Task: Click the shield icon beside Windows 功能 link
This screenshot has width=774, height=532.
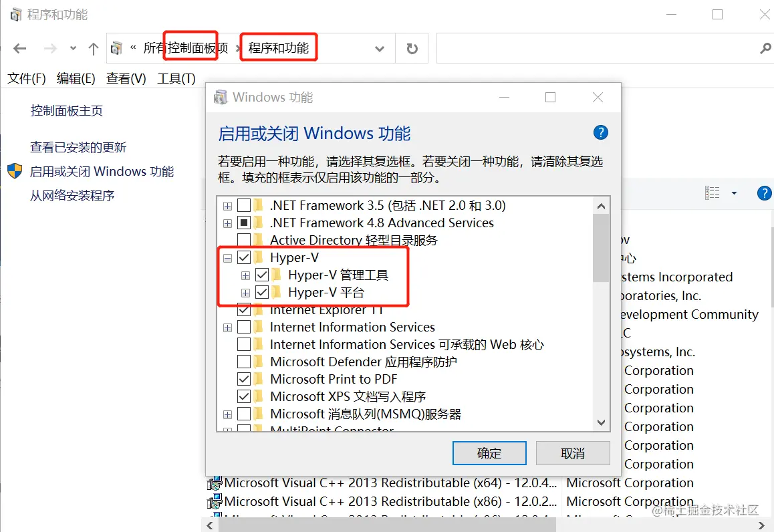Action: 15,171
